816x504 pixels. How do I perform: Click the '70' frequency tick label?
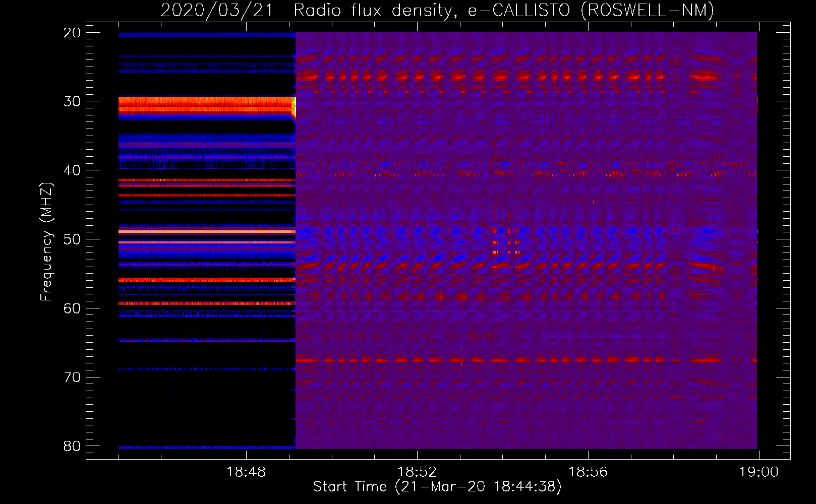click(x=72, y=377)
